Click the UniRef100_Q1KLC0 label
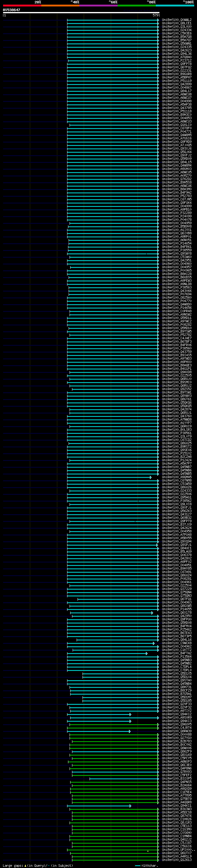 click(x=177, y=125)
